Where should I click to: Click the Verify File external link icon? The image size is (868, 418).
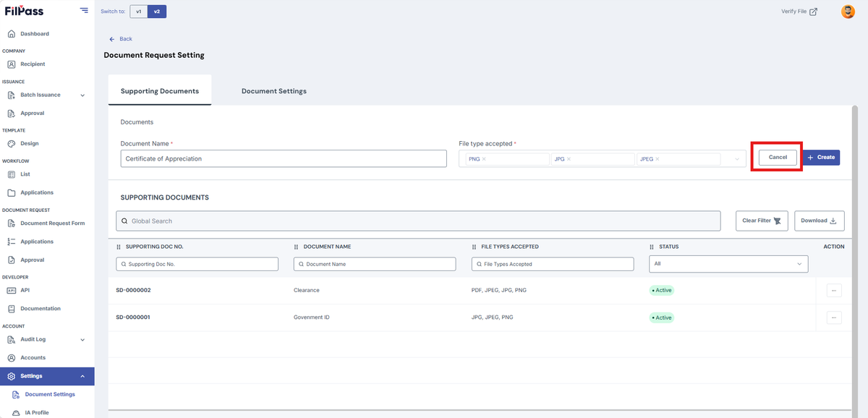coord(814,12)
